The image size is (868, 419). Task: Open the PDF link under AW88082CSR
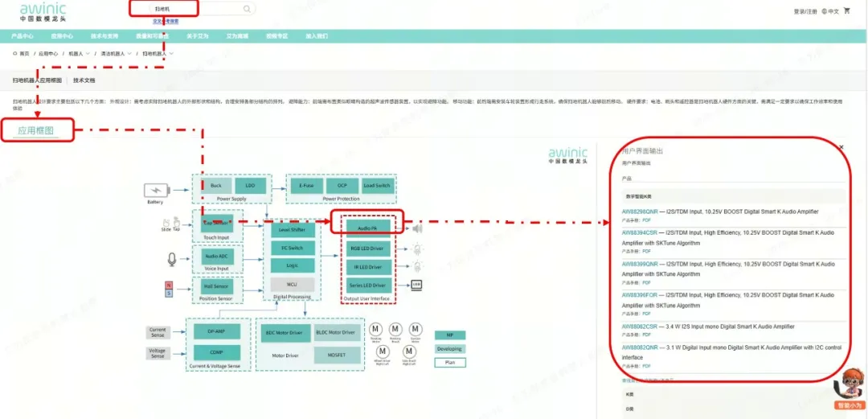[646, 335]
